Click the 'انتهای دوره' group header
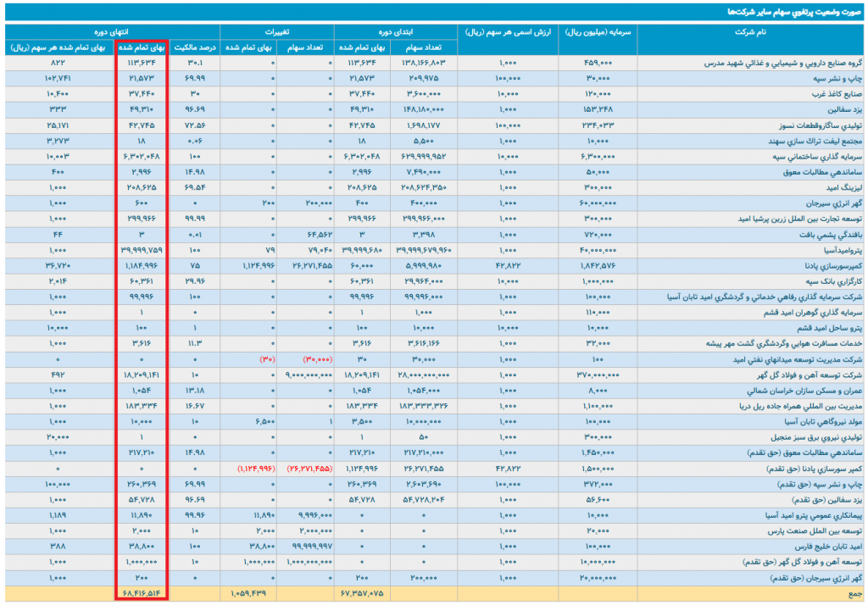868x605 pixels. tap(113, 32)
